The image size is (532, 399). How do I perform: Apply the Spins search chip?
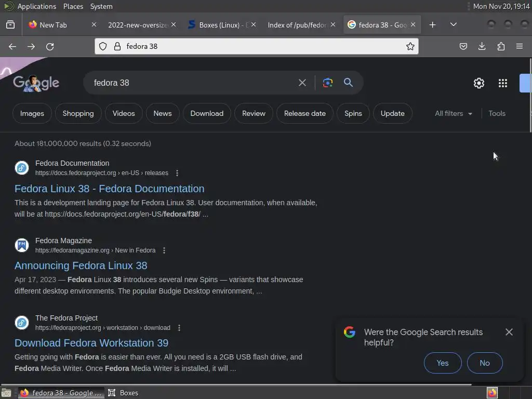point(353,114)
